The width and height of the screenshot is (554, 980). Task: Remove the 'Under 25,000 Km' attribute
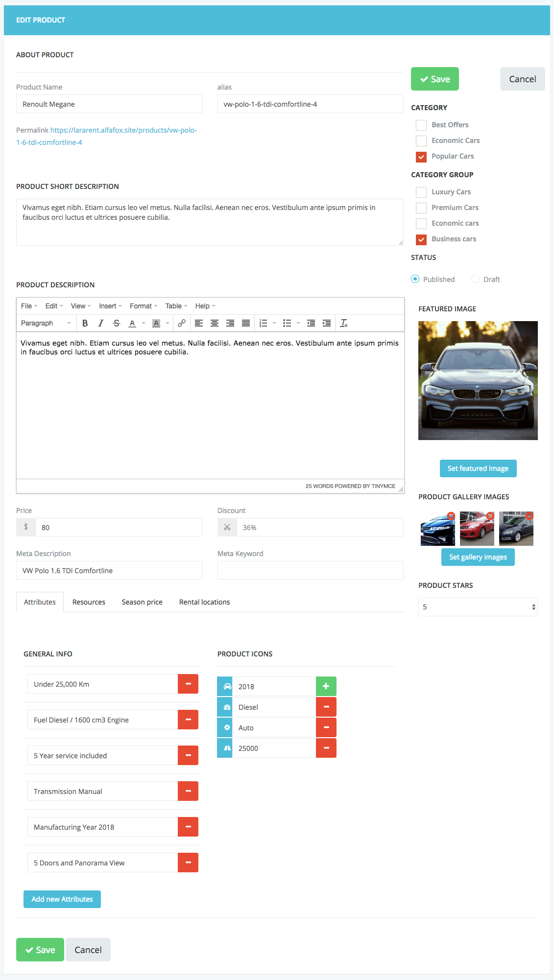click(188, 684)
